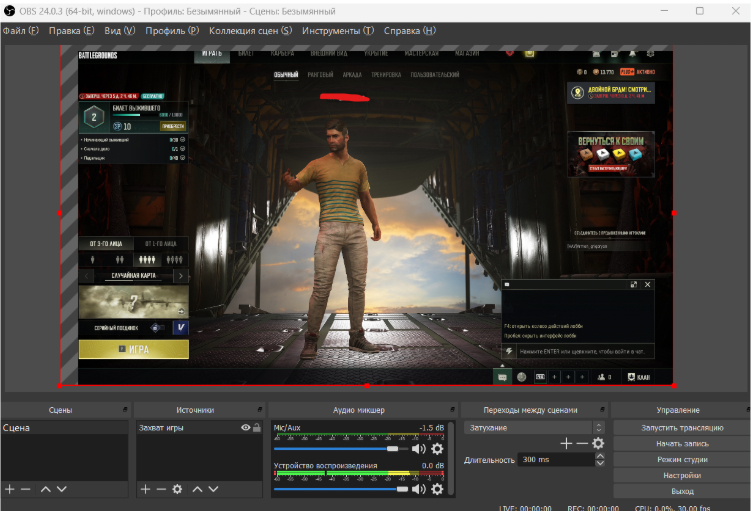The width and height of the screenshot is (751, 511).
Task: Move the selected source down
Action: pyautogui.click(x=213, y=489)
